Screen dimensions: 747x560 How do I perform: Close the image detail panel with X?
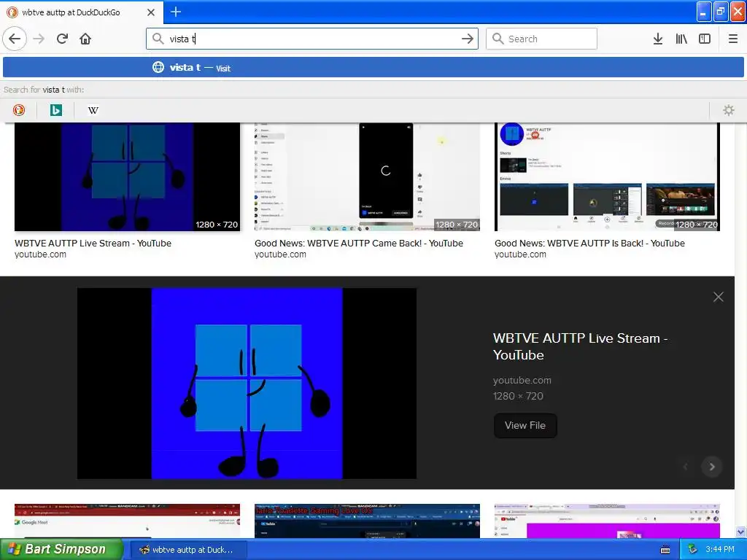[719, 297]
